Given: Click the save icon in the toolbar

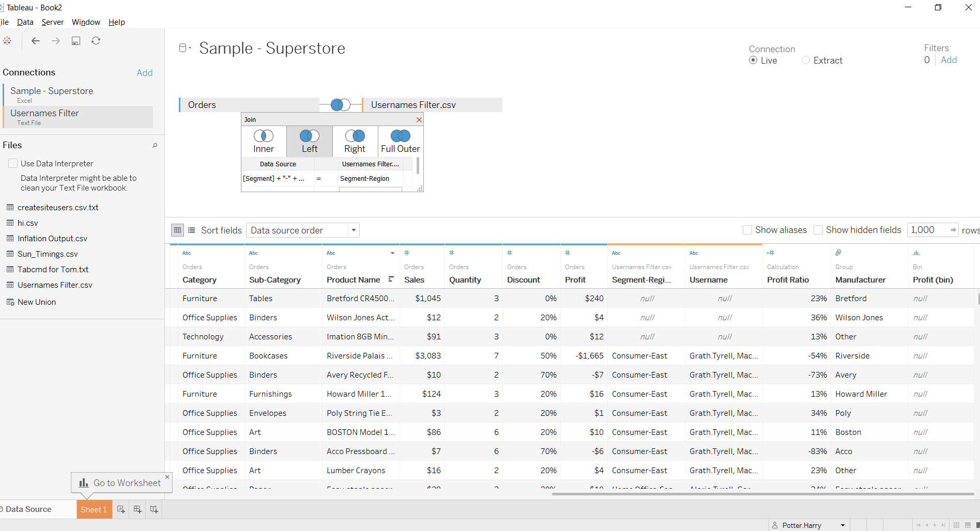Looking at the screenshot, I should click(x=76, y=41).
